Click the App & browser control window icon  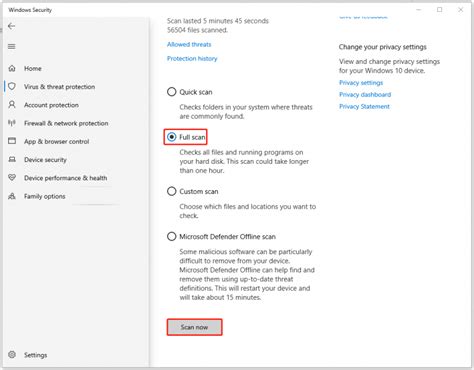[x=12, y=141]
